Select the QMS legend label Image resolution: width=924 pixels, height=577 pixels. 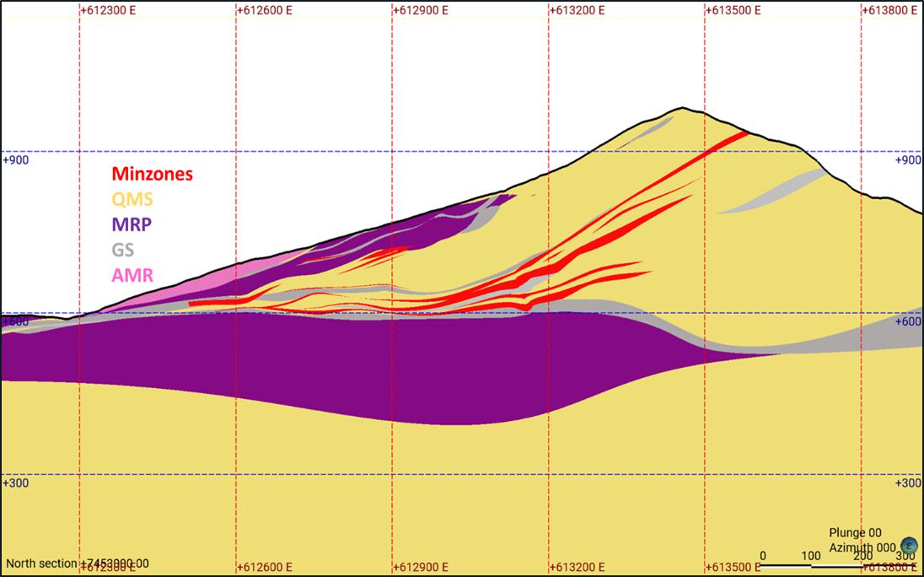pyautogui.click(x=132, y=199)
